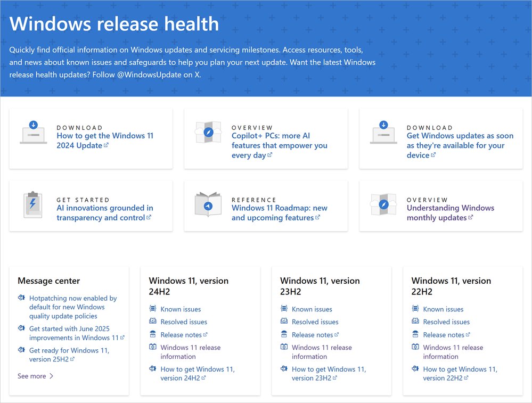Open Windows 11 release information under 22H2
Viewport: 532px width, 403px height.
click(x=453, y=352)
